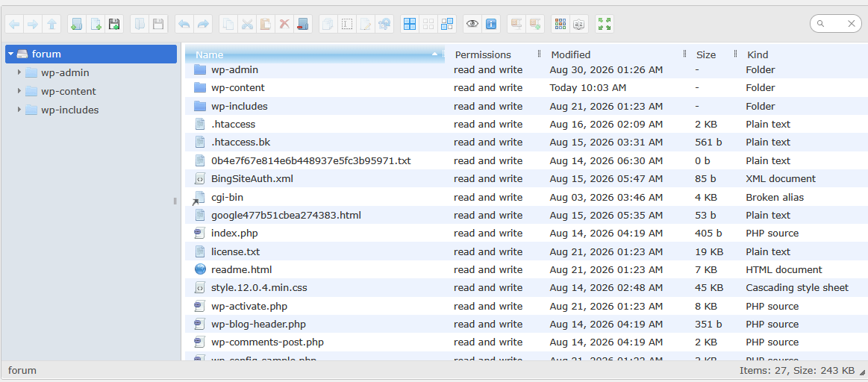Select style.12.0.4.min.css file
The height and width of the screenshot is (382, 868).
point(526,288)
